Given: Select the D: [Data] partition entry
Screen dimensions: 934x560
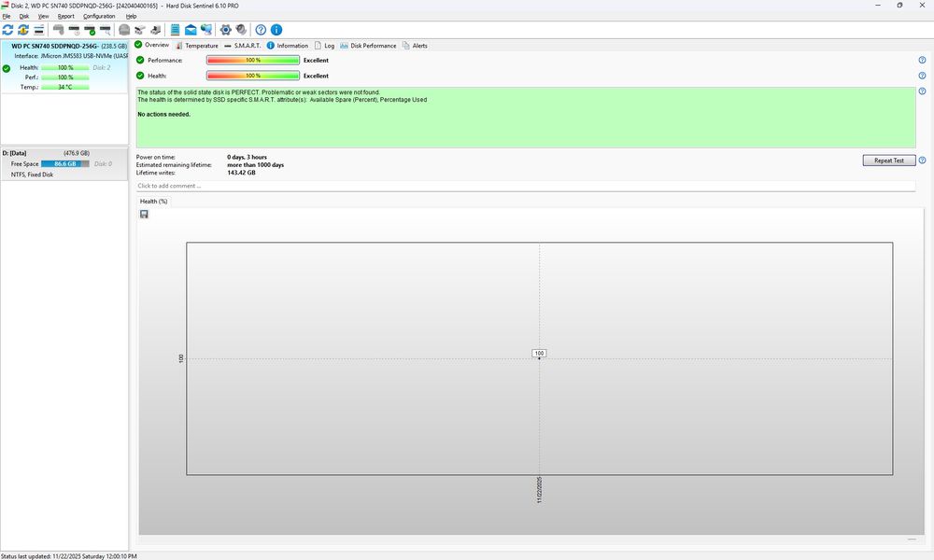Looking at the screenshot, I should (x=64, y=163).
